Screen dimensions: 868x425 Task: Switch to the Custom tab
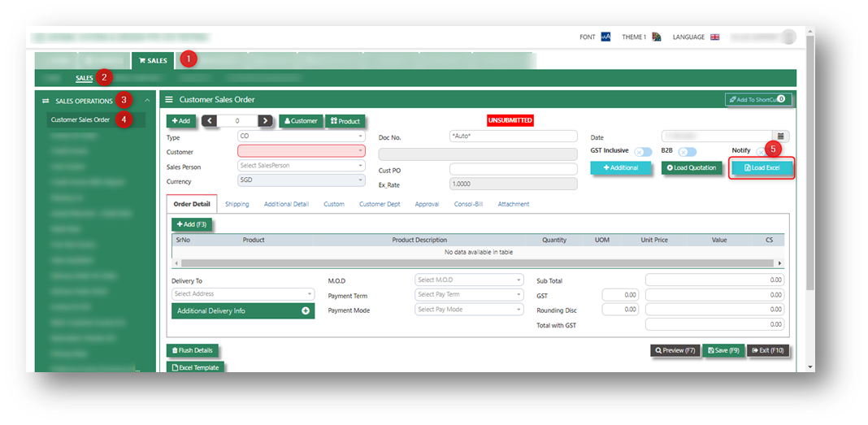pos(334,204)
